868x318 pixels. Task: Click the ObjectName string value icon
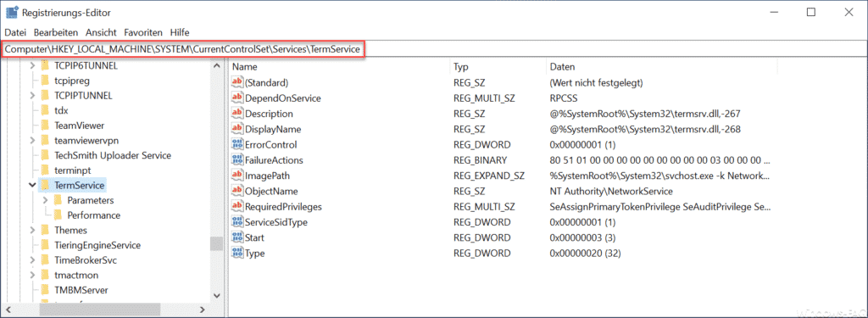(x=237, y=191)
